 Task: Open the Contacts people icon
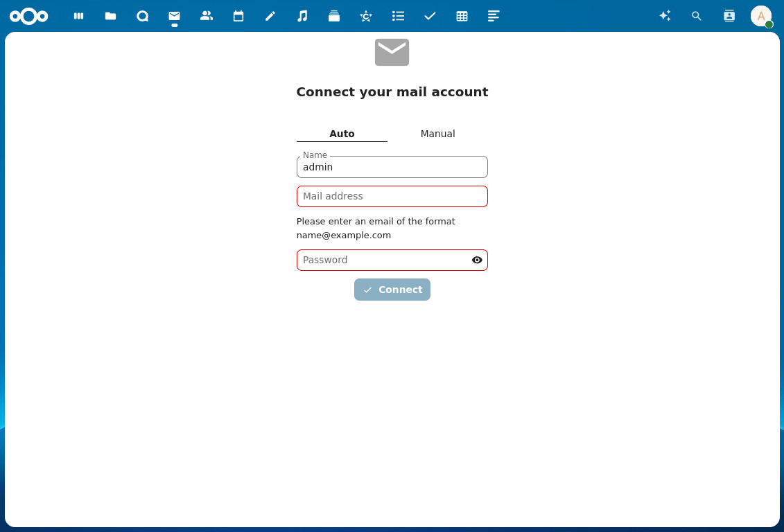(x=207, y=16)
